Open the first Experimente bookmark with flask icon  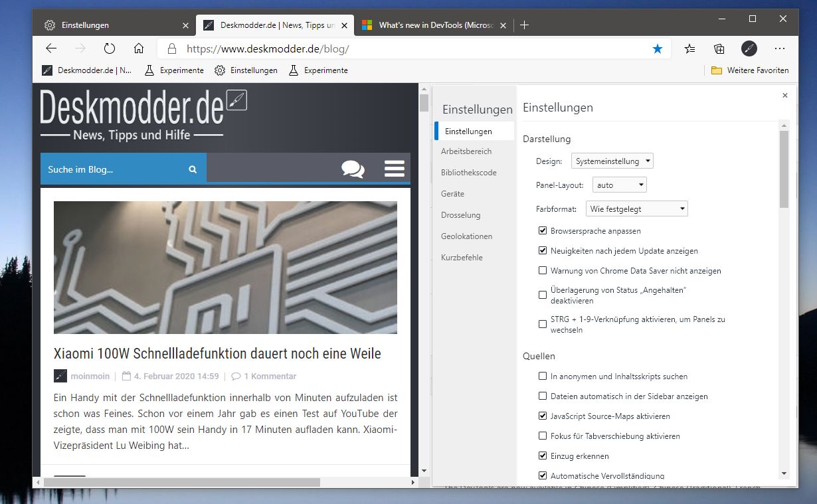click(x=174, y=70)
